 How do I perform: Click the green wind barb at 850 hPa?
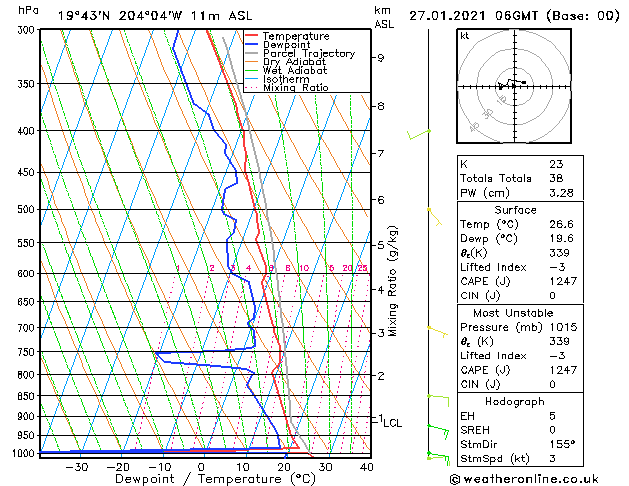(438, 401)
